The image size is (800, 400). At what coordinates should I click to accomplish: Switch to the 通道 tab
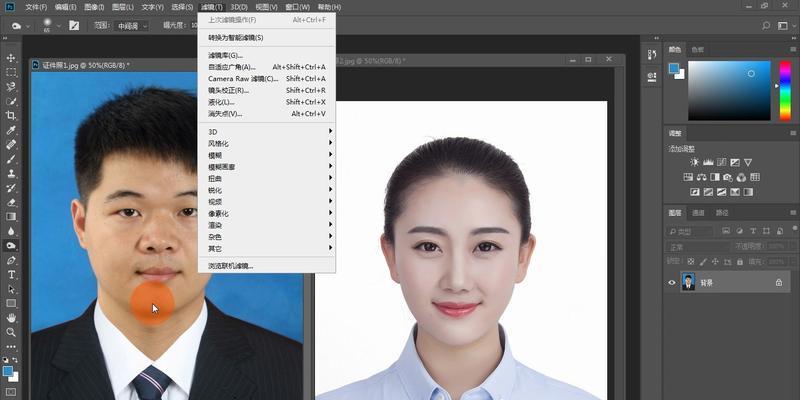pyautogui.click(x=698, y=213)
